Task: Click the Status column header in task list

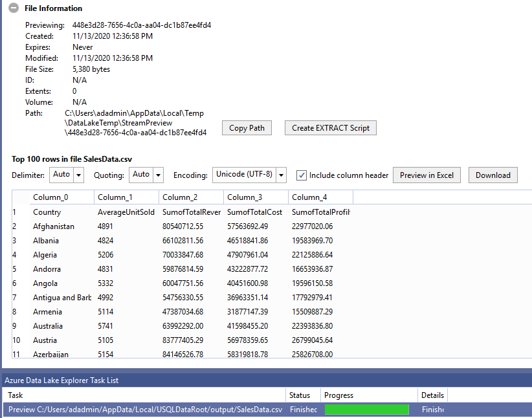Action: pos(300,395)
